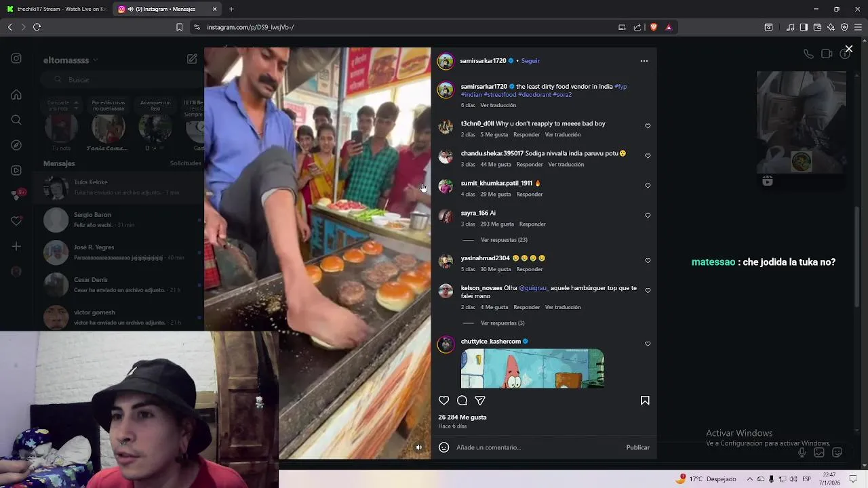
Task: Toggle the browser sidebar panel icon
Action: tap(804, 27)
